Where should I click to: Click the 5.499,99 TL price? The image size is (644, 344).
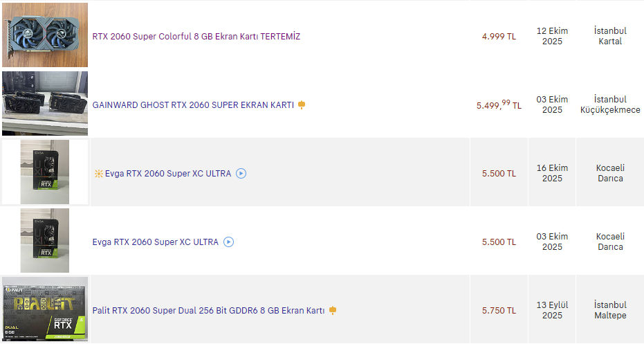click(x=499, y=105)
